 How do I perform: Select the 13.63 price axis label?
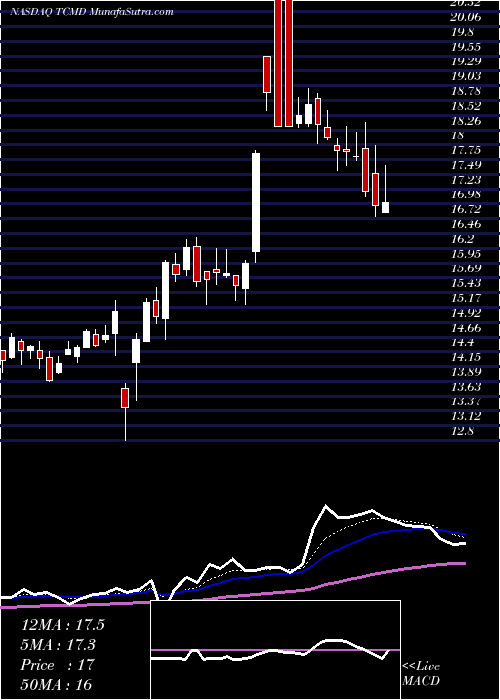465,387
